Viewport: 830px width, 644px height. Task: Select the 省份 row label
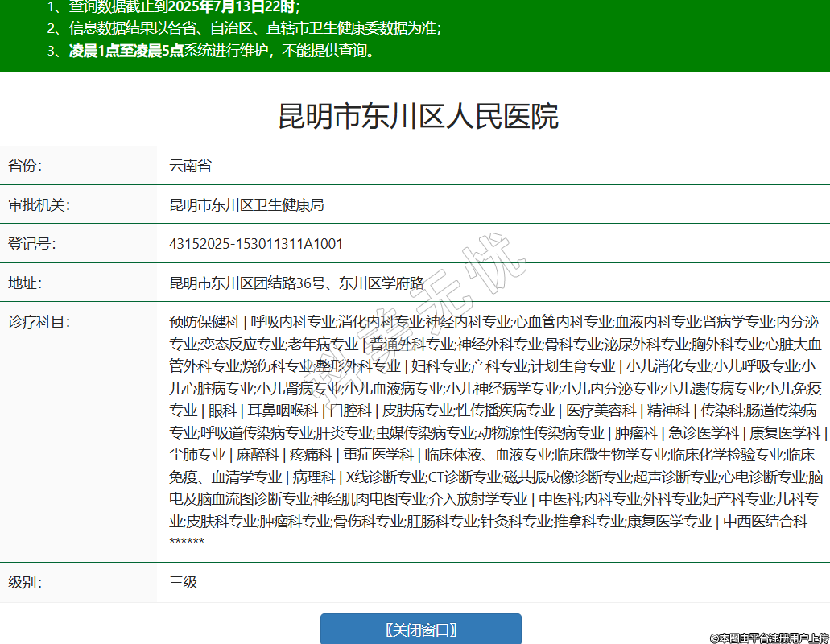pyautogui.click(x=25, y=167)
